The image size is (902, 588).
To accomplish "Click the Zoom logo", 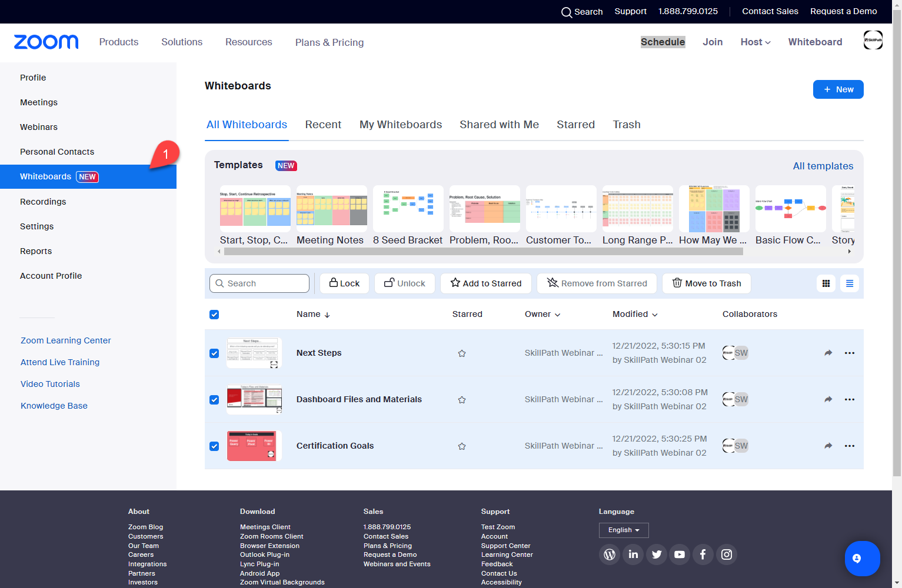I will coord(46,42).
